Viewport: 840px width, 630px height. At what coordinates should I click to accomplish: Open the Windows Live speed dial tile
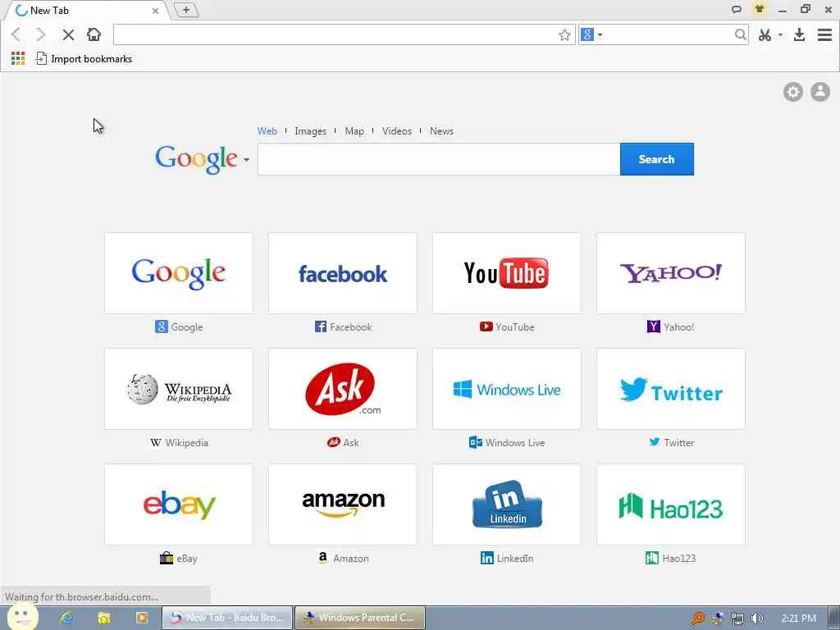[x=507, y=389]
